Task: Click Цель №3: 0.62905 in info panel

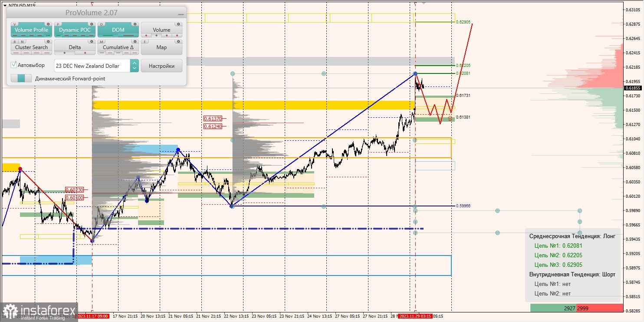Action: tap(558, 265)
